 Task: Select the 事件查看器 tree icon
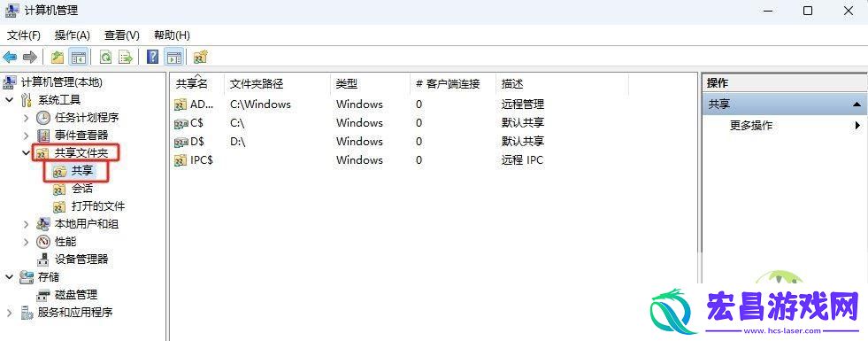[43, 136]
